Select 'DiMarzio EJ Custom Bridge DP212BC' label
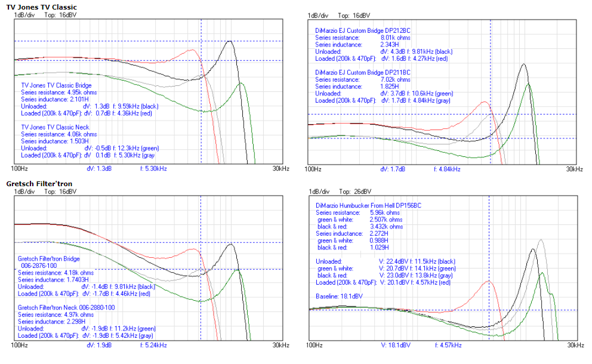Image resolution: width=592 pixels, height=364 pixels. pos(363,30)
